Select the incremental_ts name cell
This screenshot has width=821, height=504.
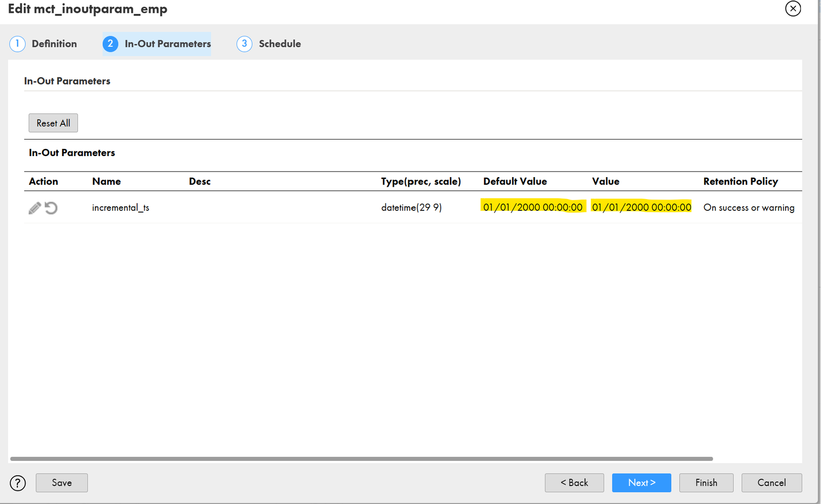coord(121,207)
